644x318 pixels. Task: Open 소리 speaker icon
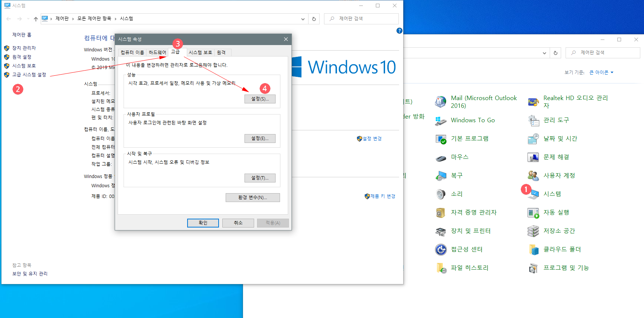(x=441, y=194)
